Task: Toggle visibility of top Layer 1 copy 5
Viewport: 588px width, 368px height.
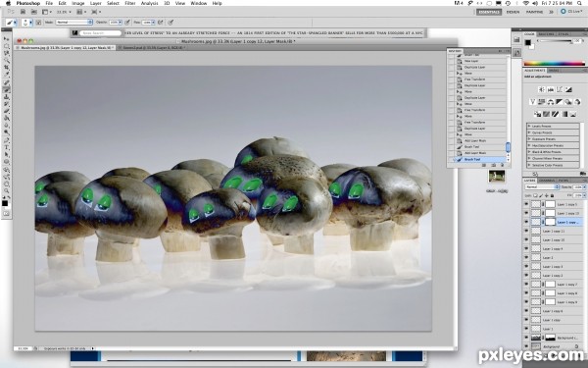Action: (526, 204)
